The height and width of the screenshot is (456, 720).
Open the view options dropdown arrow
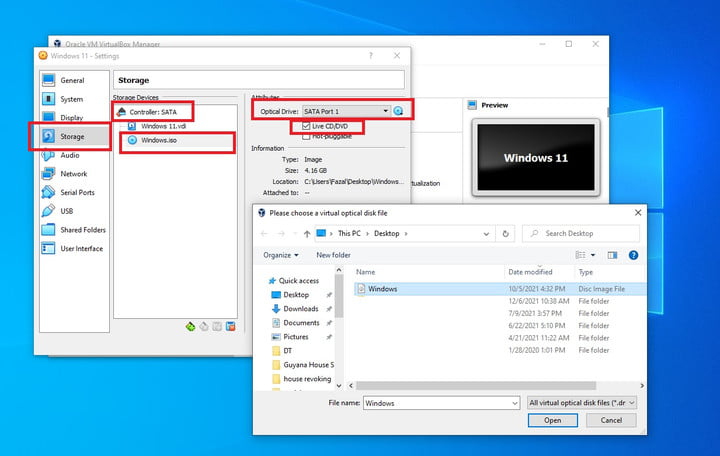click(x=593, y=255)
